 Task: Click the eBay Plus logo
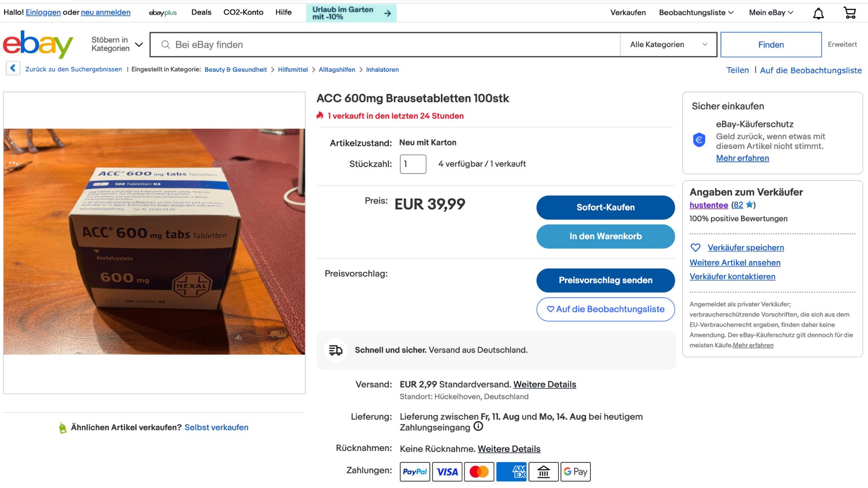click(x=163, y=13)
